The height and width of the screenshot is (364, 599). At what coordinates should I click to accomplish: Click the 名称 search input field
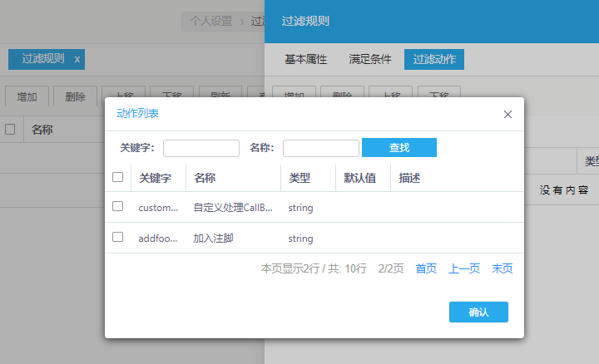click(320, 148)
